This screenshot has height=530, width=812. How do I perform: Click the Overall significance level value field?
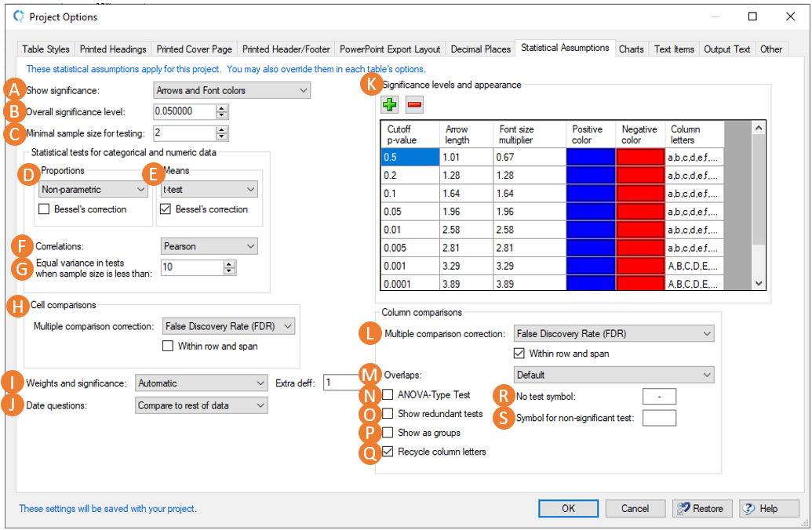pyautogui.click(x=185, y=111)
